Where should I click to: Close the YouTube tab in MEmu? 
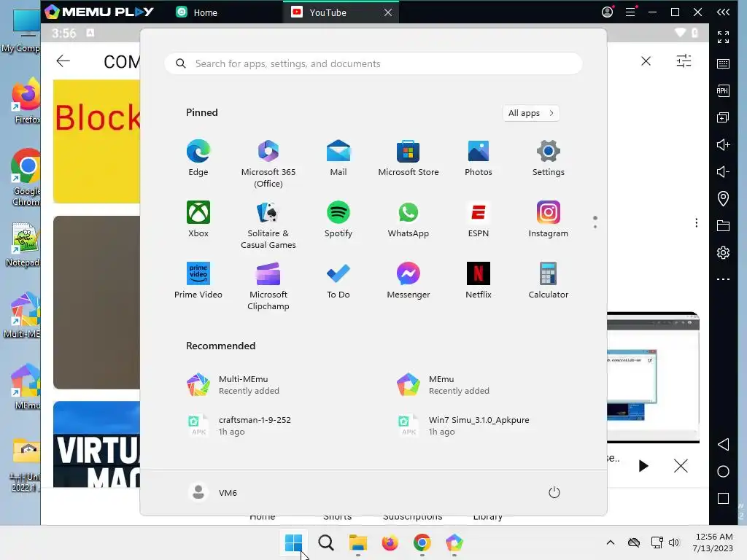click(x=388, y=12)
